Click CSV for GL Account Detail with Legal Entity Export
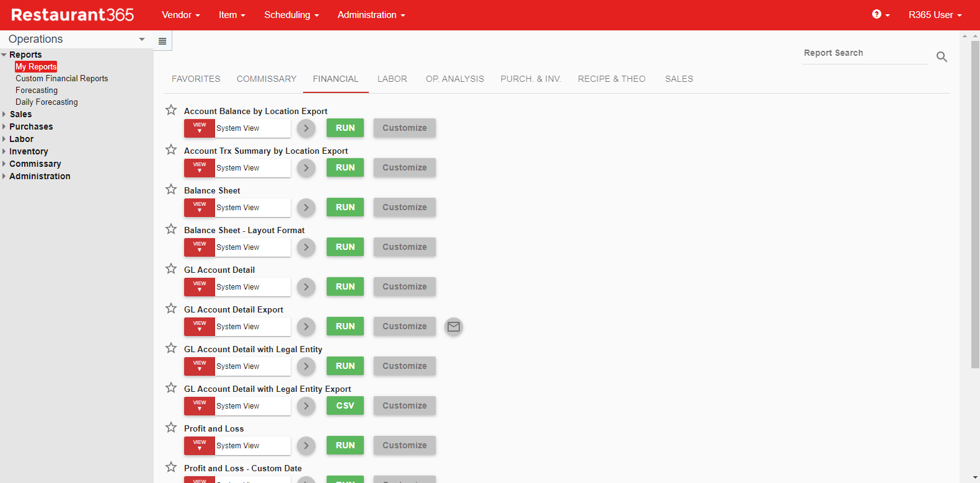Screen dimensions: 980x483 pos(345,405)
